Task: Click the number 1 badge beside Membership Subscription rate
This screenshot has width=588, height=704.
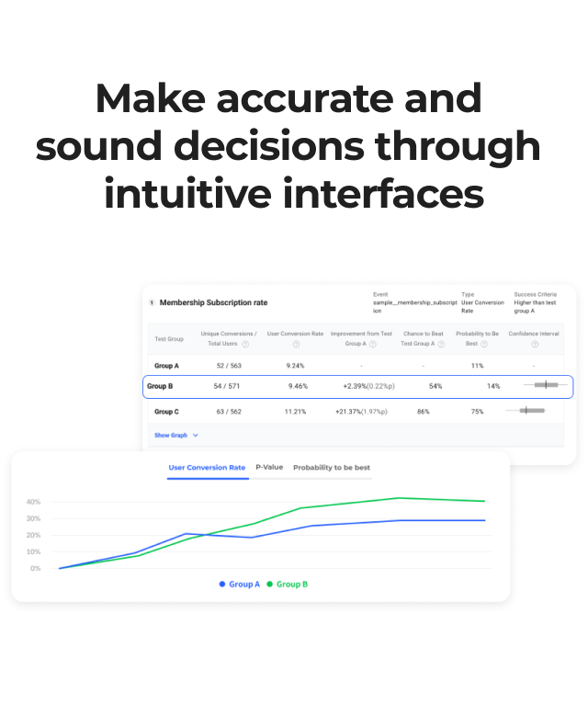Action: (152, 302)
